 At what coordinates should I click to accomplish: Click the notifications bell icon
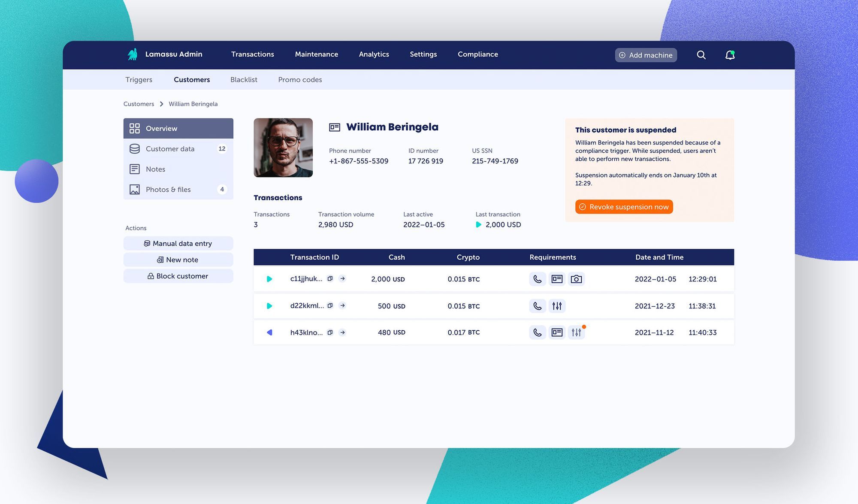coord(730,55)
